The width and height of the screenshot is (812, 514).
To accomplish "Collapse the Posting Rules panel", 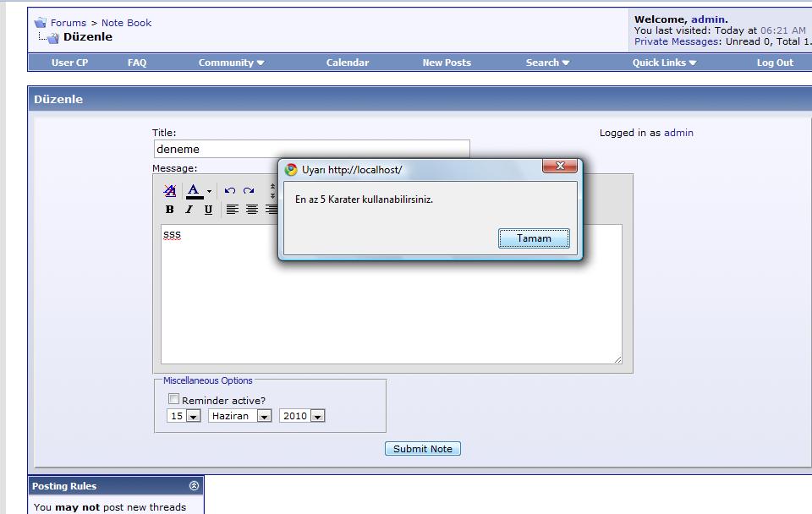I will coord(194,486).
